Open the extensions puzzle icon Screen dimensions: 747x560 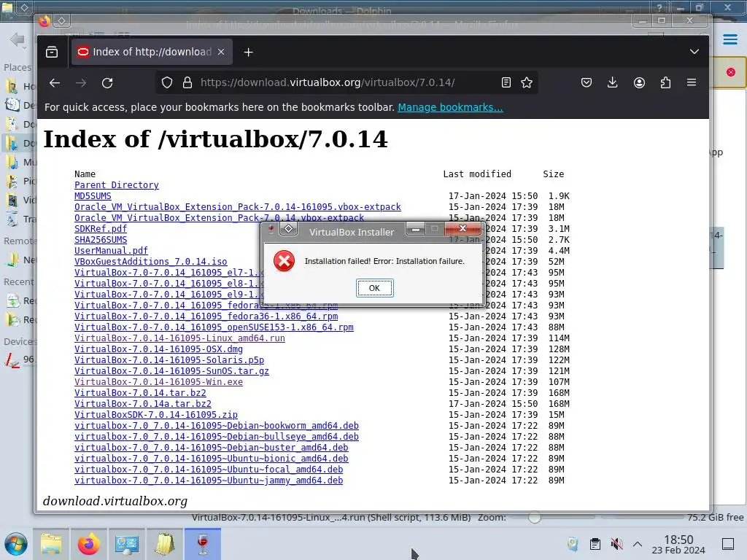point(665,83)
